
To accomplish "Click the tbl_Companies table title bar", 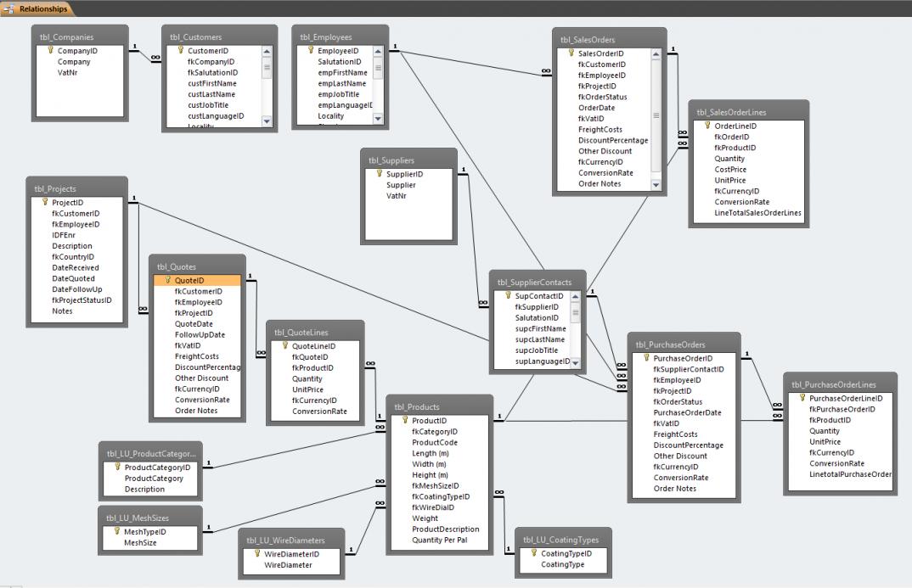I will (80, 36).
